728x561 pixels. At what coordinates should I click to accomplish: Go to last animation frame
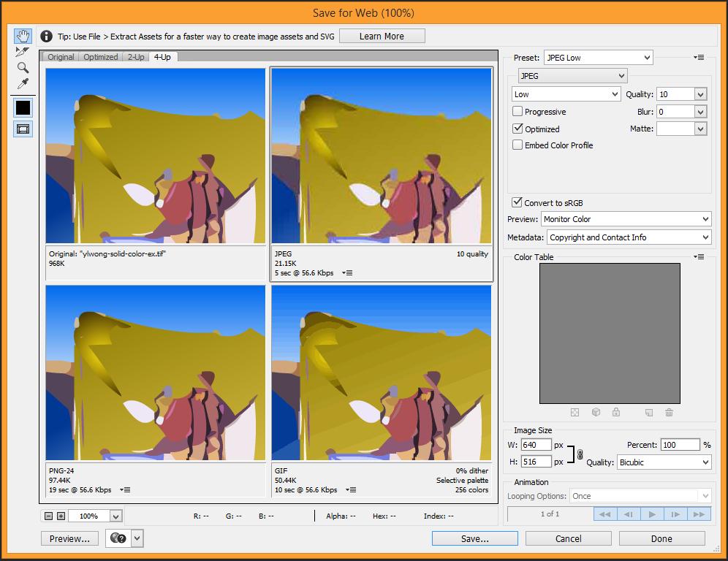(x=699, y=514)
